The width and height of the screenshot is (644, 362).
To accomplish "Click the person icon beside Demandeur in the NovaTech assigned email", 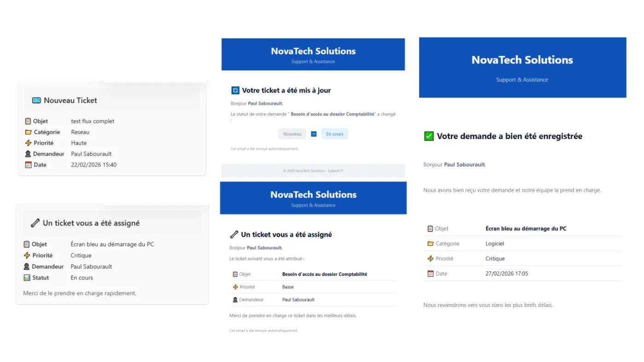I will pos(236,300).
